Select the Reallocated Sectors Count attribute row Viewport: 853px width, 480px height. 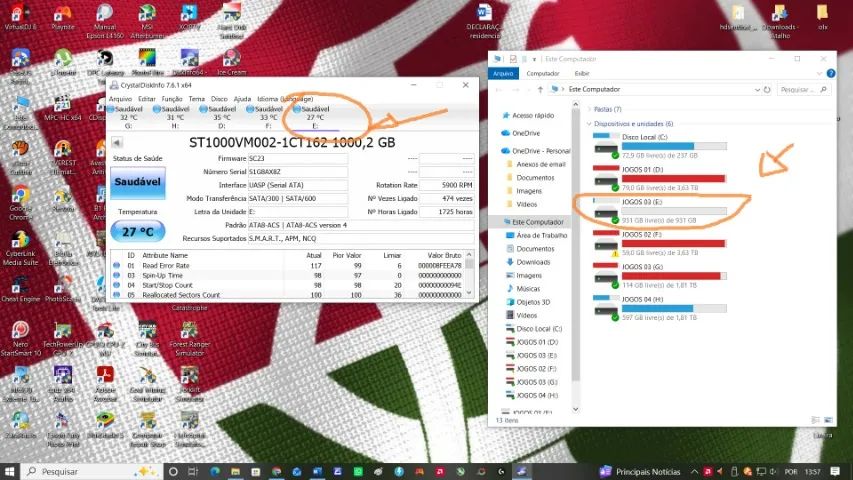point(288,295)
